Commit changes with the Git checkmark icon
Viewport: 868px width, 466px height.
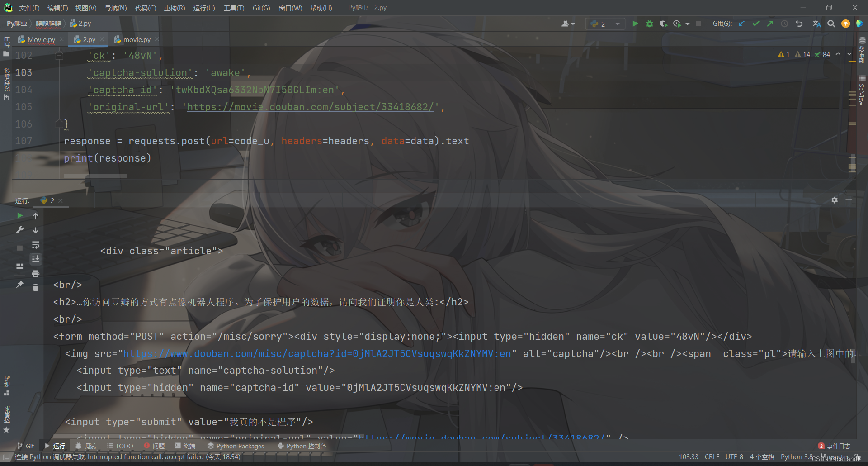756,24
